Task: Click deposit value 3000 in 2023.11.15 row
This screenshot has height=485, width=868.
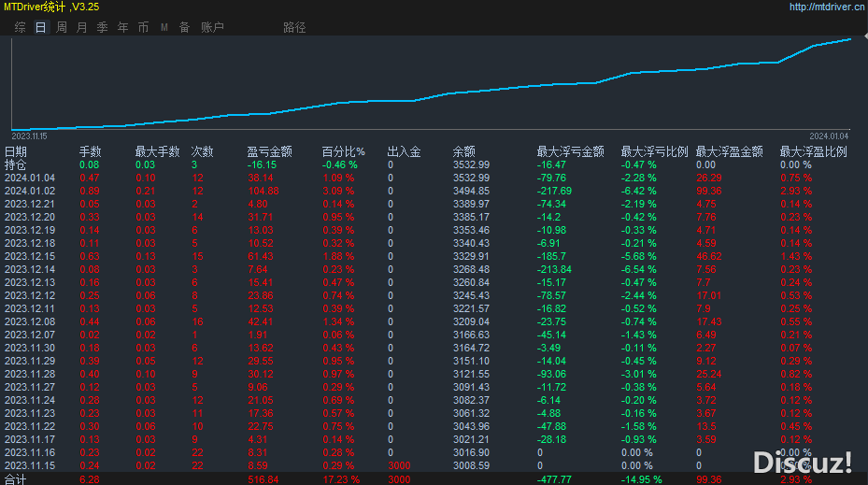Action: 399,466
